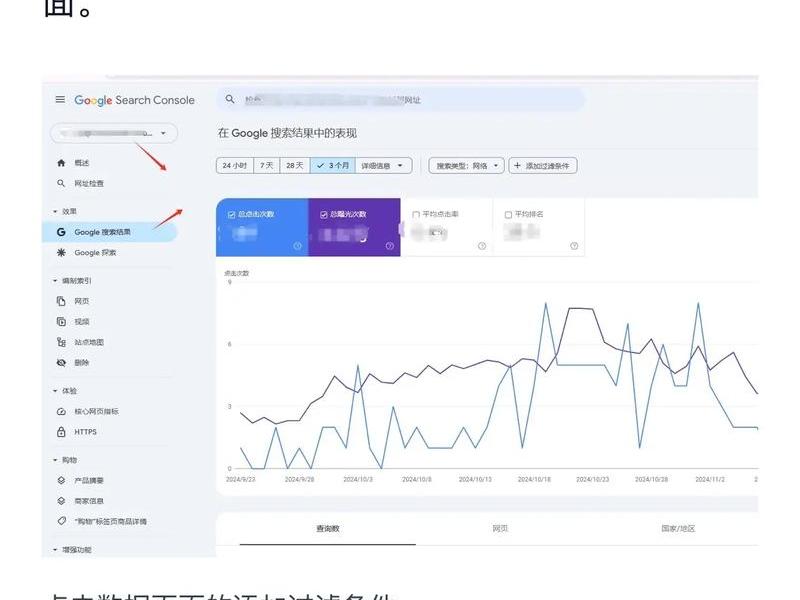Click the help icon on the 平均排名 card
800x600 pixels.
574,246
